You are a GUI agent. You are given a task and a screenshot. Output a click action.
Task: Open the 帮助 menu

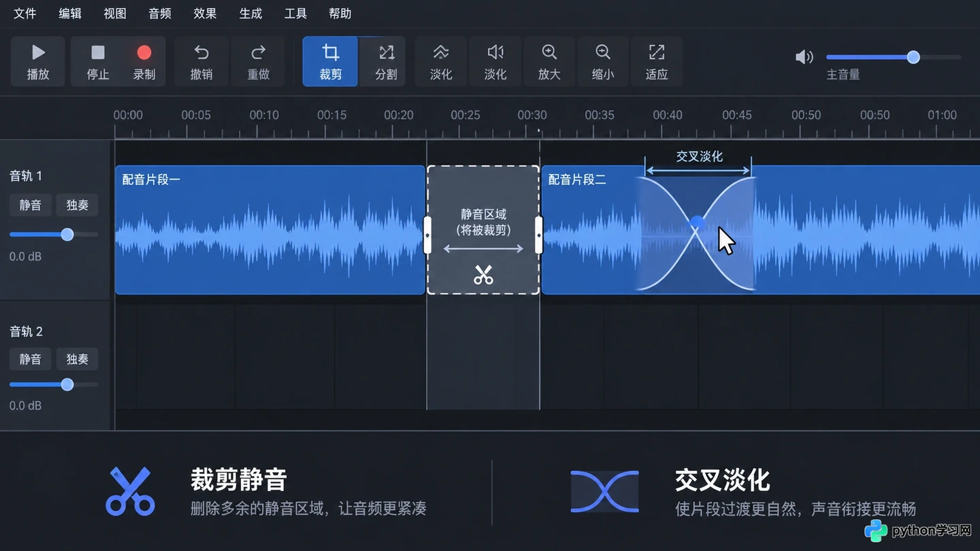340,14
